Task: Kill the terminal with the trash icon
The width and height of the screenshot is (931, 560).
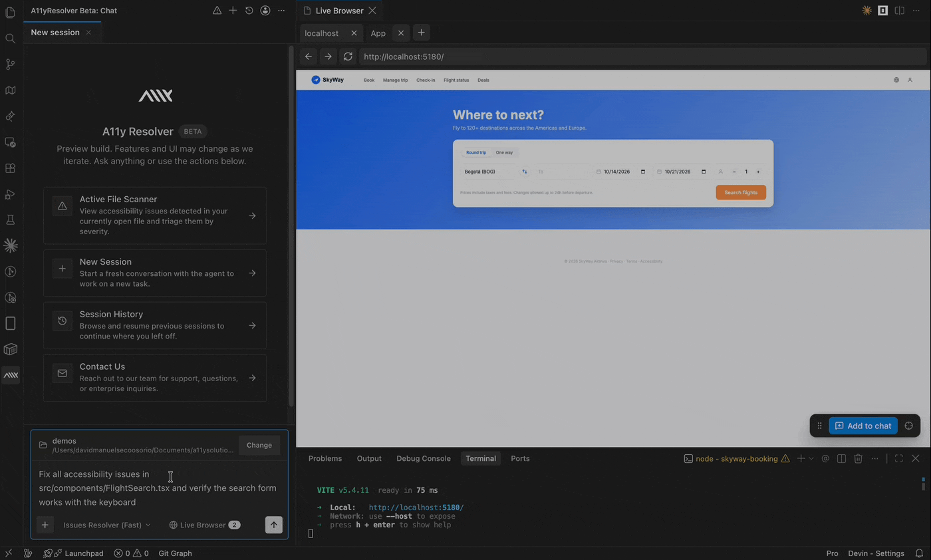Action: (x=858, y=458)
